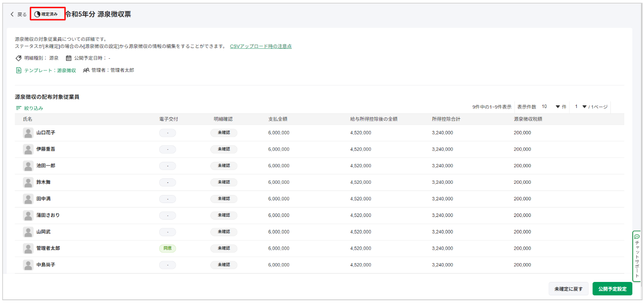644x303 pixels.
Task: Open CSVアップロード時の注意点 link
Action: [x=261, y=46]
